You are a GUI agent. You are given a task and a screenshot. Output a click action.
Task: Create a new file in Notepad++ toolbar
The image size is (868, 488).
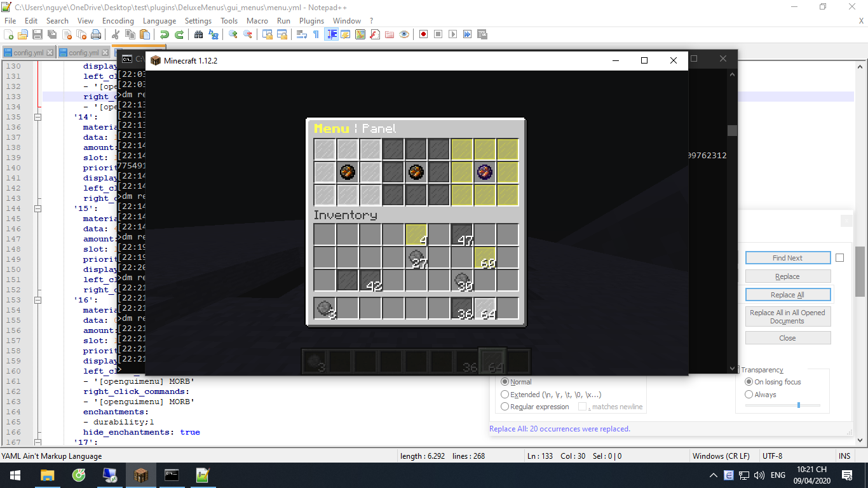(x=9, y=34)
